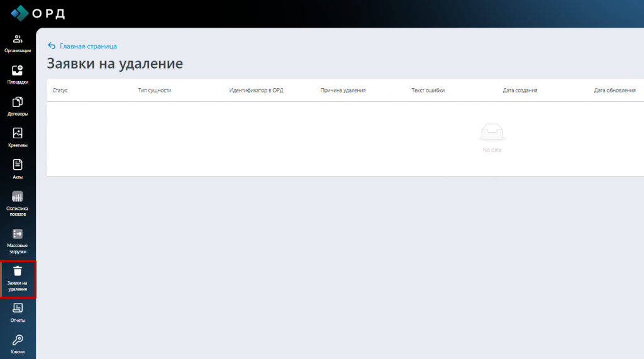Click the Статус column header

pyautogui.click(x=60, y=91)
